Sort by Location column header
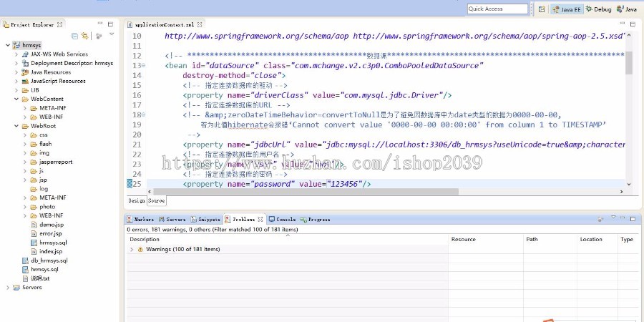This screenshot has width=644, height=322. click(597, 240)
